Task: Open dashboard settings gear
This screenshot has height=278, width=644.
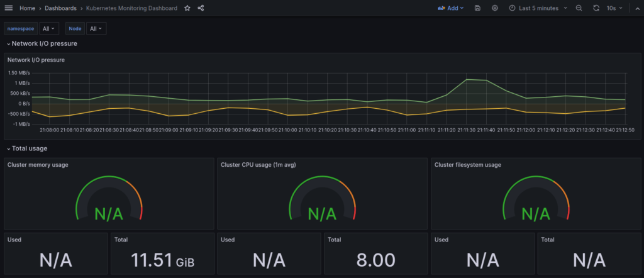Action: [495, 8]
